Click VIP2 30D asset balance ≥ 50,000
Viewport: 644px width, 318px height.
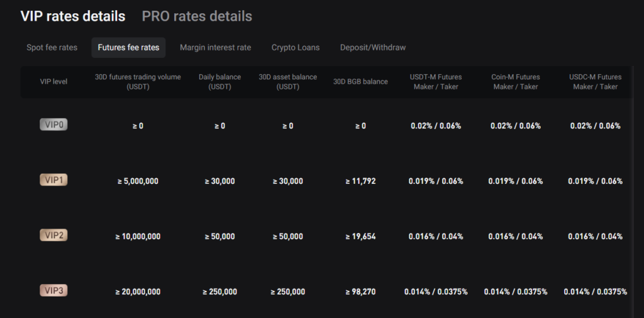(x=287, y=237)
